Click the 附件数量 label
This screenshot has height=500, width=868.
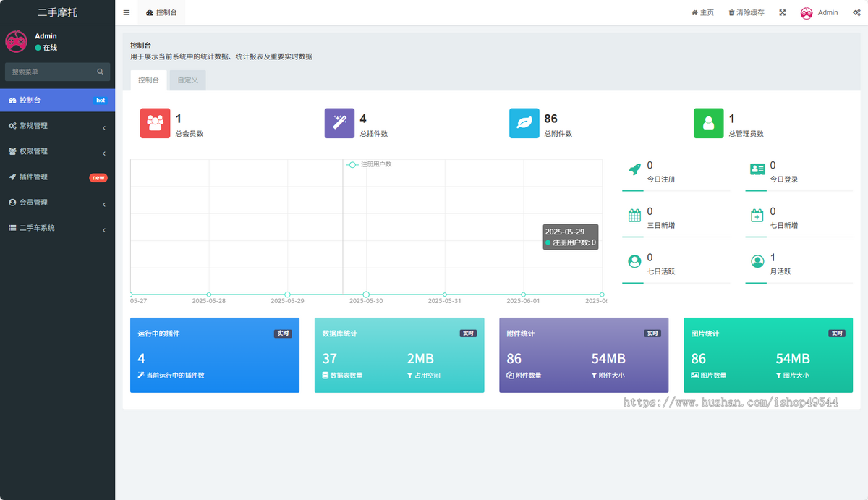[x=528, y=376]
